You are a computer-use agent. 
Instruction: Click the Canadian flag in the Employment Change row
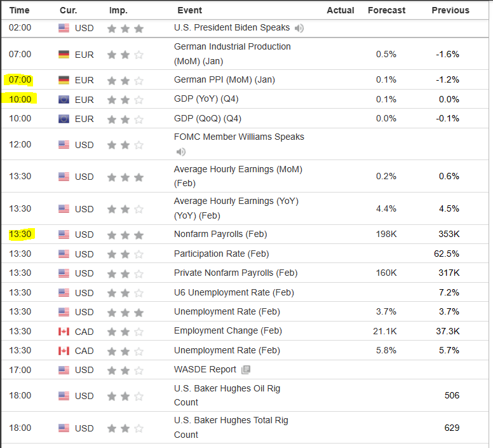64,331
